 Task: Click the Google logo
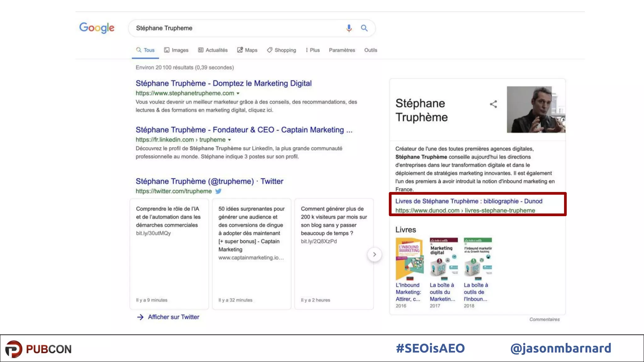[97, 28]
